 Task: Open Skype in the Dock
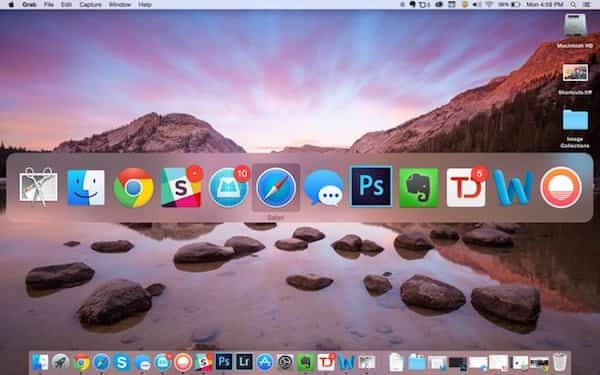(122, 362)
